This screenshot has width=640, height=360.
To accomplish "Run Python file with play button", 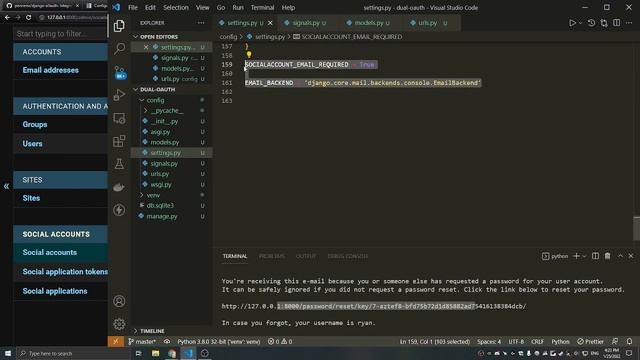I will pos(572,23).
